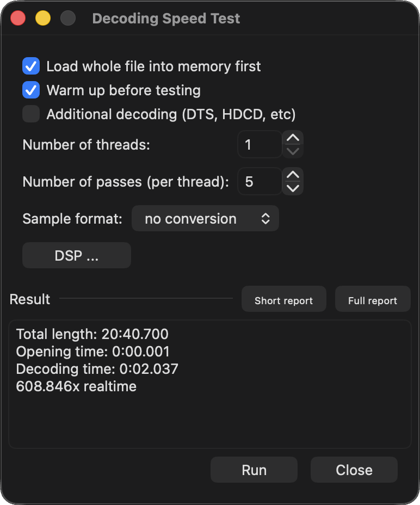Image resolution: width=420 pixels, height=505 pixels.
Task: Decrement the number of passes per thread
Action: tap(293, 188)
